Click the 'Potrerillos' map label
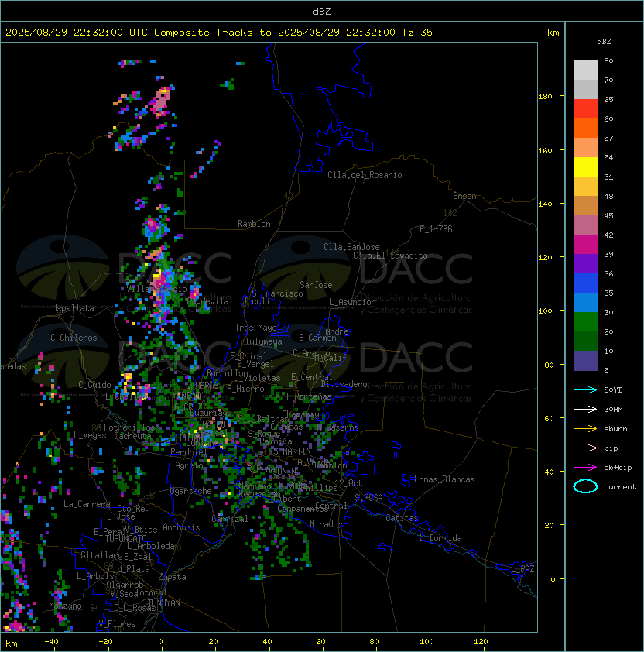The width and height of the screenshot is (644, 652). tap(129, 427)
